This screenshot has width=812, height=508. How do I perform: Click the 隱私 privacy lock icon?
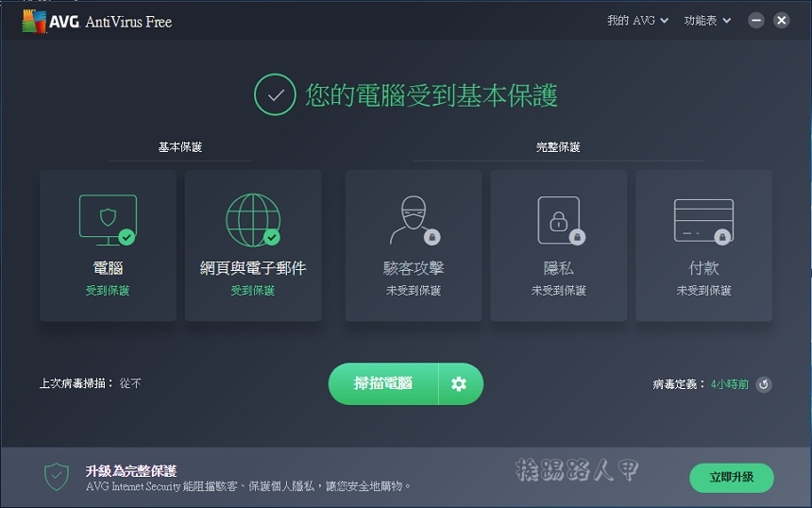(x=561, y=220)
